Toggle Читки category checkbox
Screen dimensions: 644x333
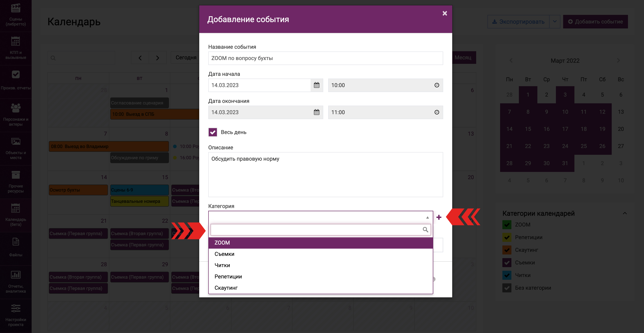(x=507, y=275)
